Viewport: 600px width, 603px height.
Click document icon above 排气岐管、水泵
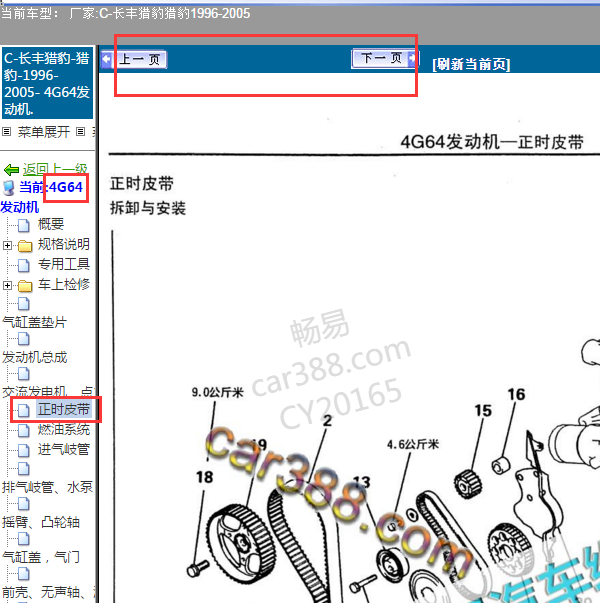[x=24, y=468]
